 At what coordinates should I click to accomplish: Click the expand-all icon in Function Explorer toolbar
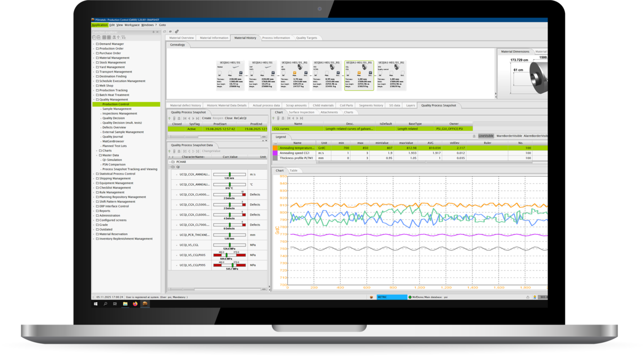pyautogui.click(x=99, y=37)
